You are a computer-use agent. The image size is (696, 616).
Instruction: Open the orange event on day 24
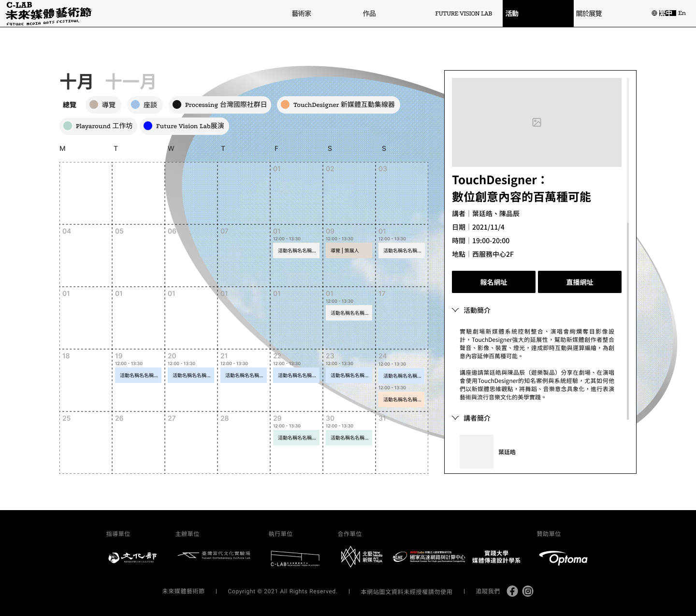402,399
